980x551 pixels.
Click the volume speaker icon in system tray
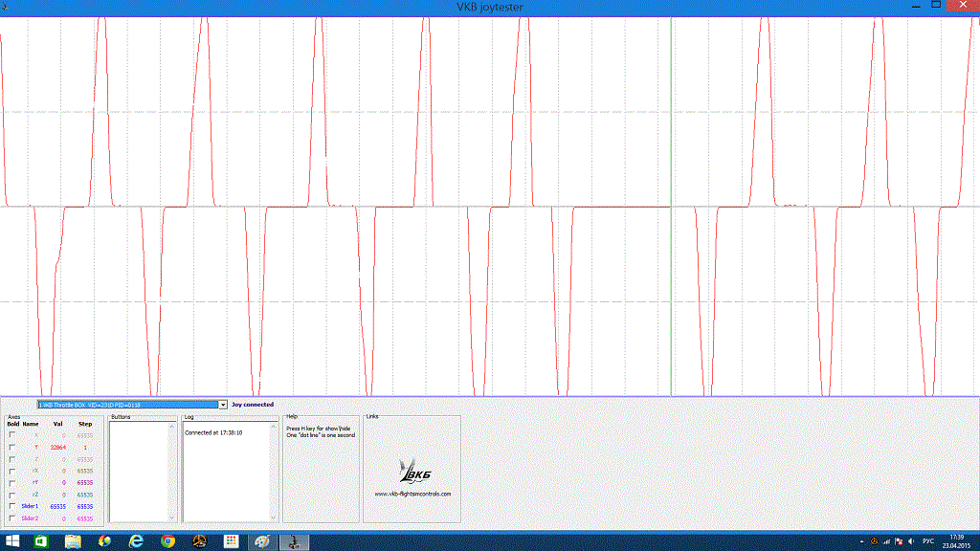[x=909, y=541]
